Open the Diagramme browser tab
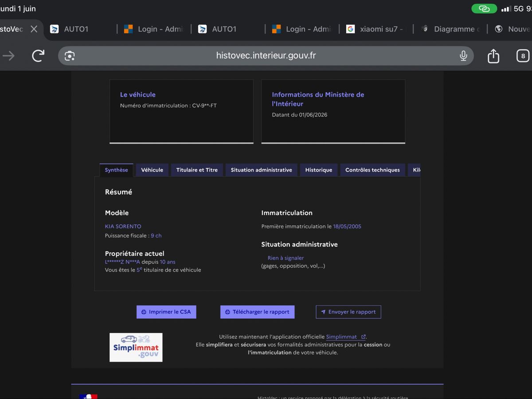 (x=450, y=29)
